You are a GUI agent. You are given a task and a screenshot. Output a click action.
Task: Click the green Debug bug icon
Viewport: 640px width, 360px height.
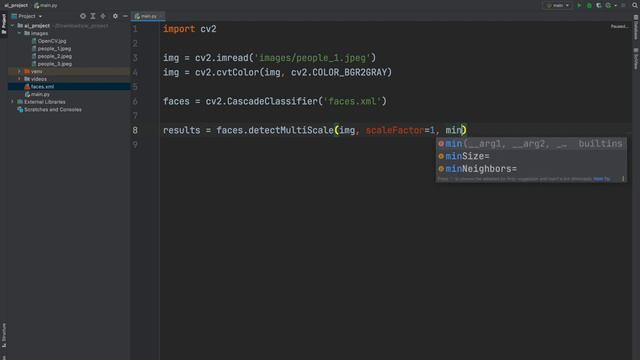tap(589, 5)
